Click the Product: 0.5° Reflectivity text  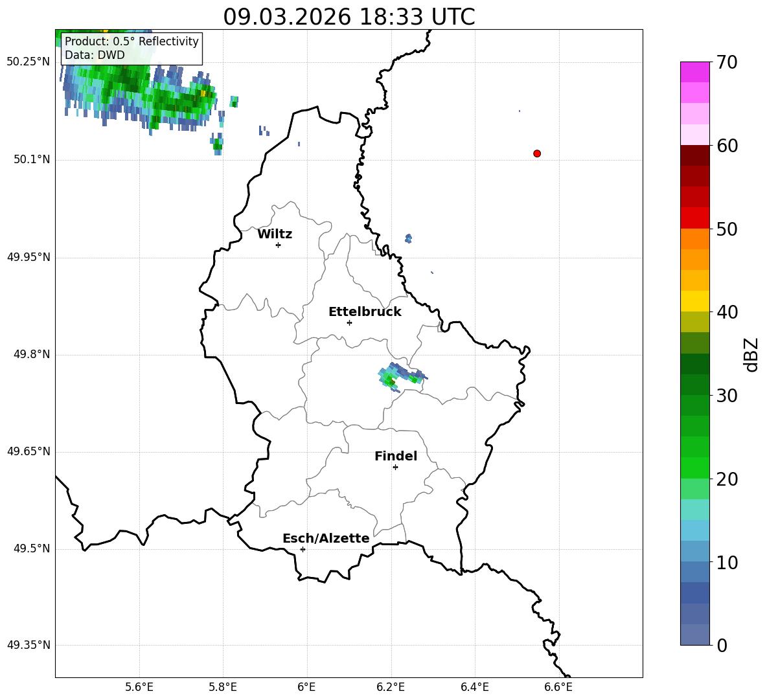click(132, 41)
